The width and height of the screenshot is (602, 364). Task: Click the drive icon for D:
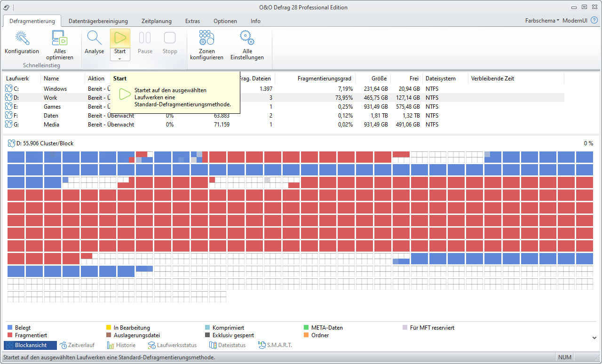coord(8,97)
